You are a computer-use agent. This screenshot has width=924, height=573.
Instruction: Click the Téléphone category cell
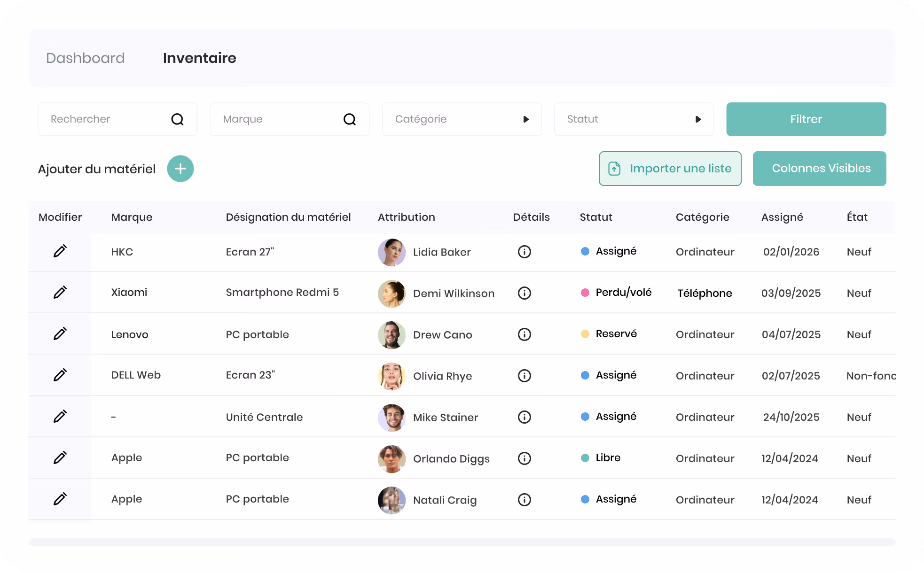click(705, 293)
